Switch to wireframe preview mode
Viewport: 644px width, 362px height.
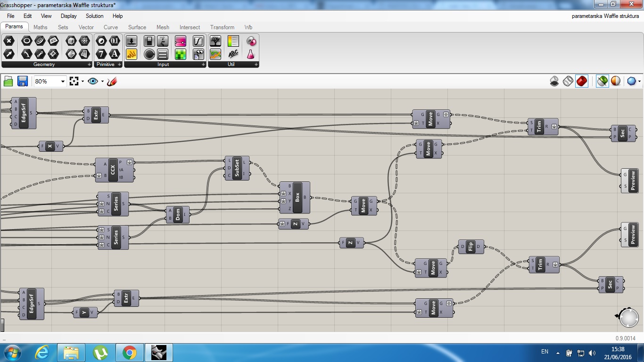(568, 81)
